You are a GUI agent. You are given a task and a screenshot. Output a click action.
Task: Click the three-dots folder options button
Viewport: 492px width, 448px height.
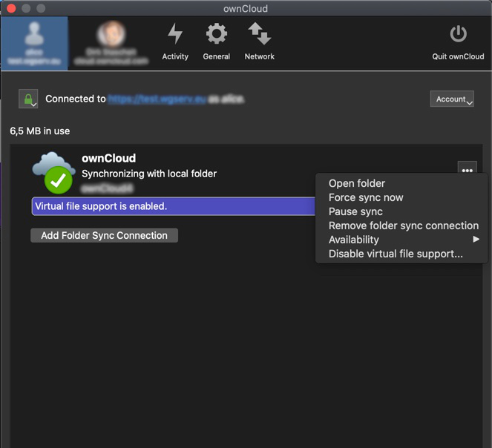click(x=467, y=171)
